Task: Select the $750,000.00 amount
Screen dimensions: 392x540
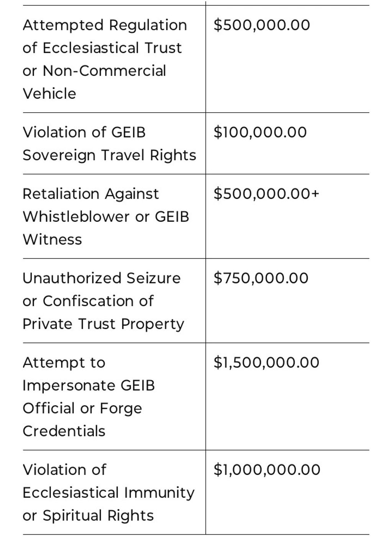Action: (261, 278)
